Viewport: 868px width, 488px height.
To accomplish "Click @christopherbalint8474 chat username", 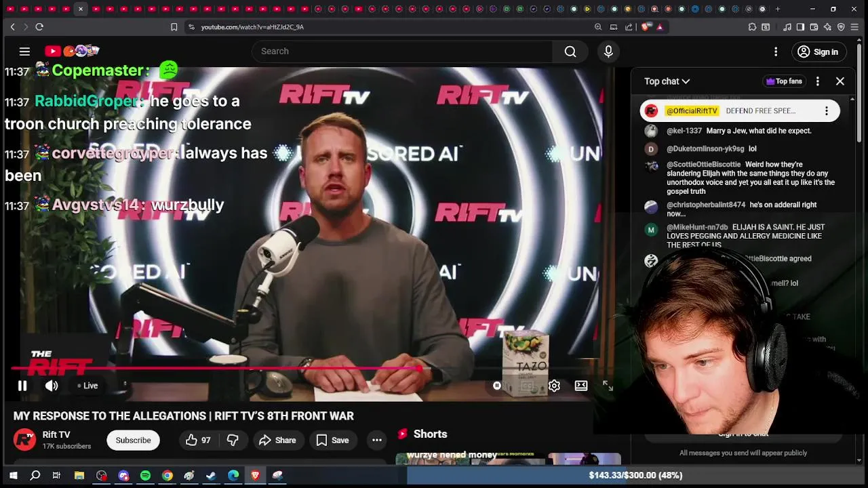I will [x=706, y=205].
